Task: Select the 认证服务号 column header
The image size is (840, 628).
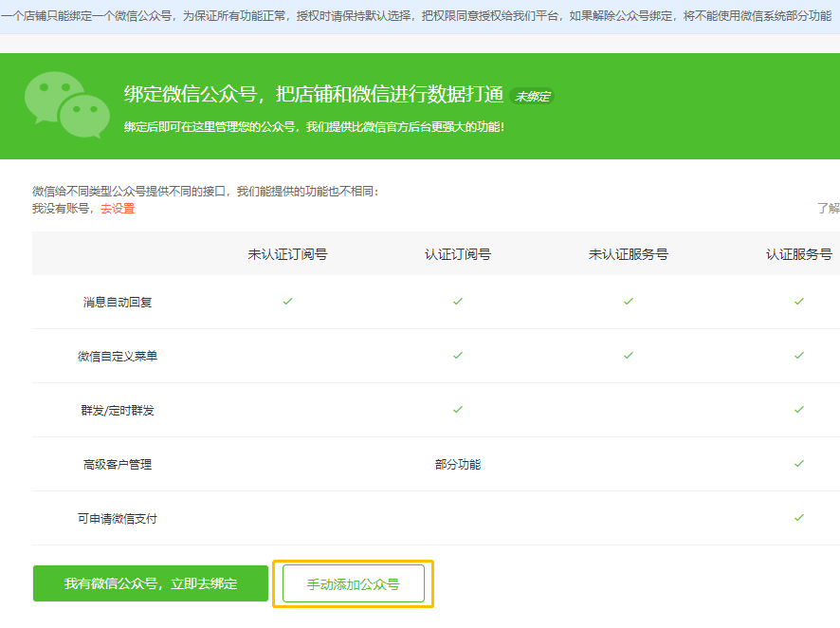Action: pyautogui.click(x=798, y=254)
